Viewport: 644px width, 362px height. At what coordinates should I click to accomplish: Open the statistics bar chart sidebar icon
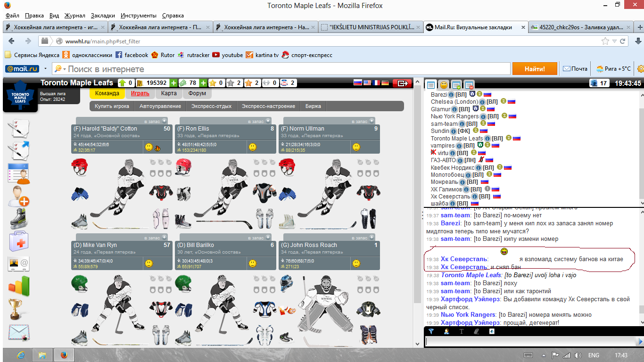coord(19,286)
